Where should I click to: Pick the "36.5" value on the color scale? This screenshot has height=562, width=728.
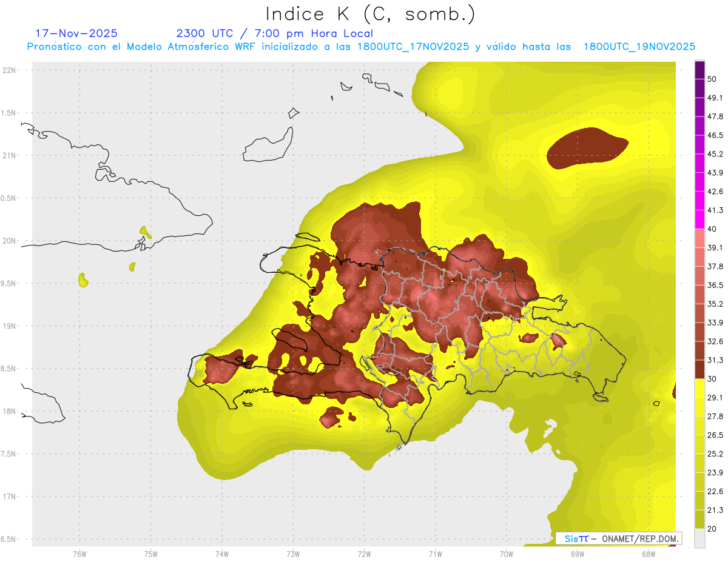(x=715, y=285)
